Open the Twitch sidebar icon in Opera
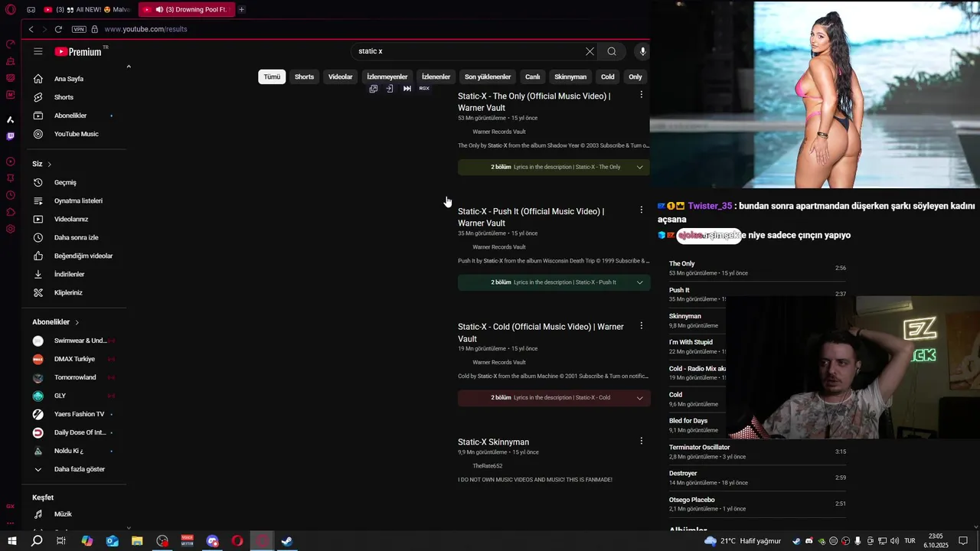 click(x=10, y=136)
